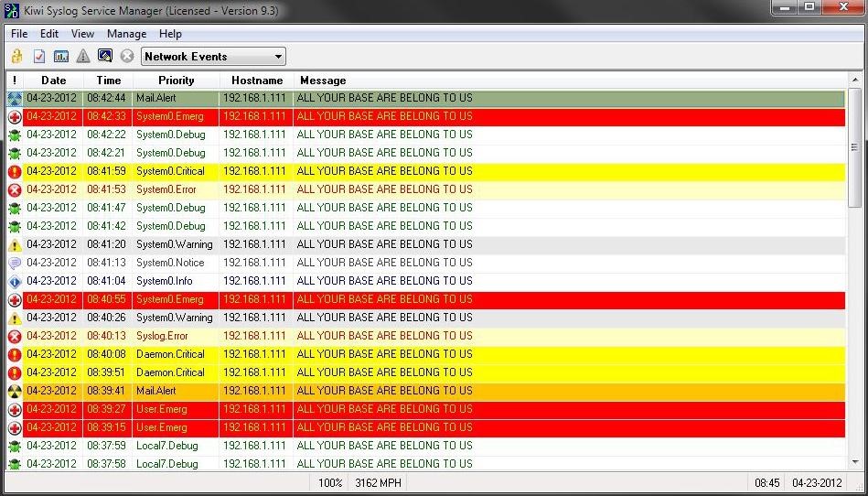Click the radiation icon on 08:39:41 Mail.Alert row
Image resolution: width=868 pixels, height=496 pixels.
(15, 391)
